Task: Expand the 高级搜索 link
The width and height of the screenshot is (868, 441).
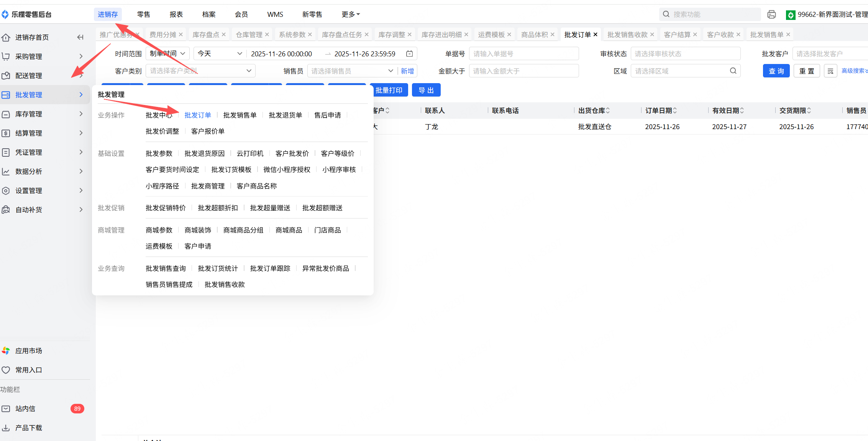Action: 854,71
